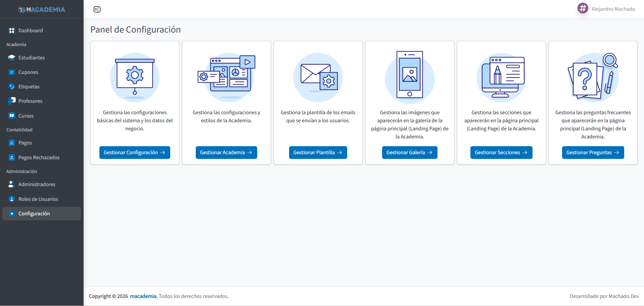This screenshot has width=644, height=306.
Task: Open Cupones from the sidebar
Action: [29, 72]
